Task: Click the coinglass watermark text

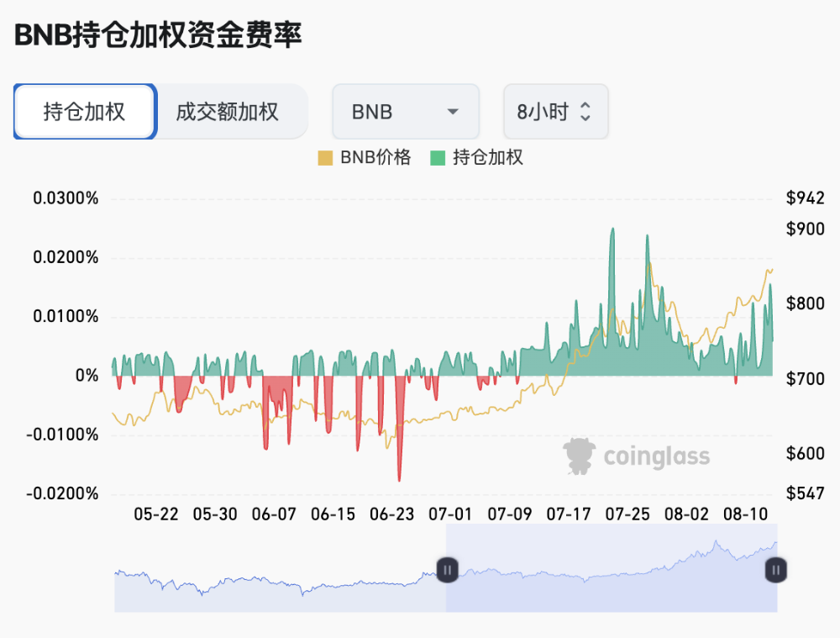Action: coord(656,457)
